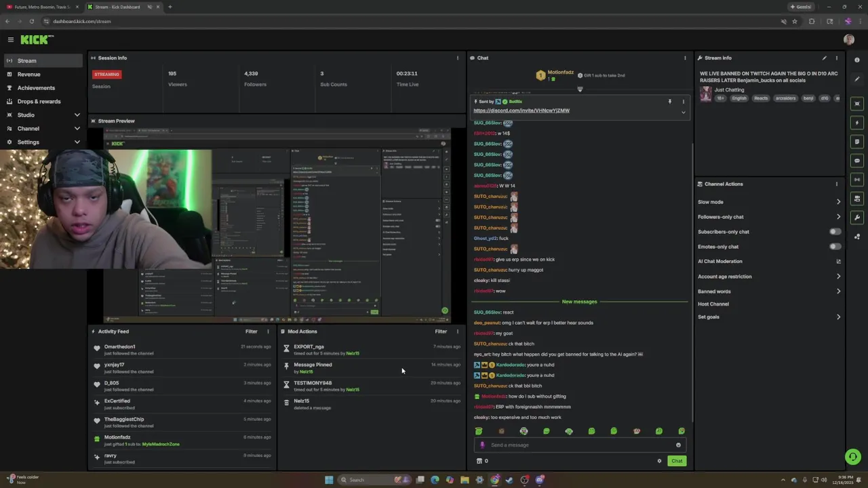Click the pin icon on pinned message
Image resolution: width=868 pixels, height=488 pixels.
(670, 102)
